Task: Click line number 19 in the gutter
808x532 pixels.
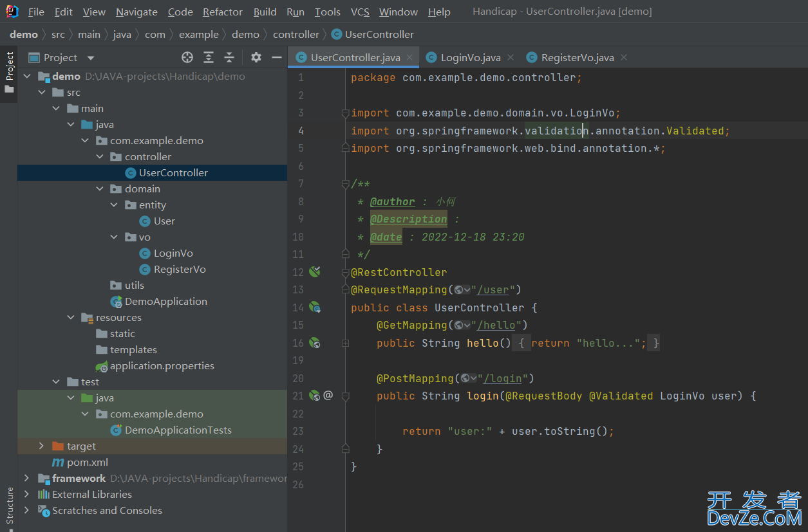Action: (x=298, y=360)
